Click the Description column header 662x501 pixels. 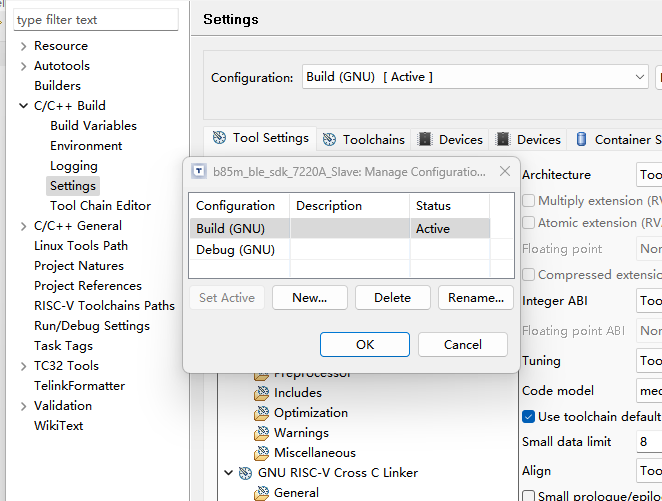(350, 206)
